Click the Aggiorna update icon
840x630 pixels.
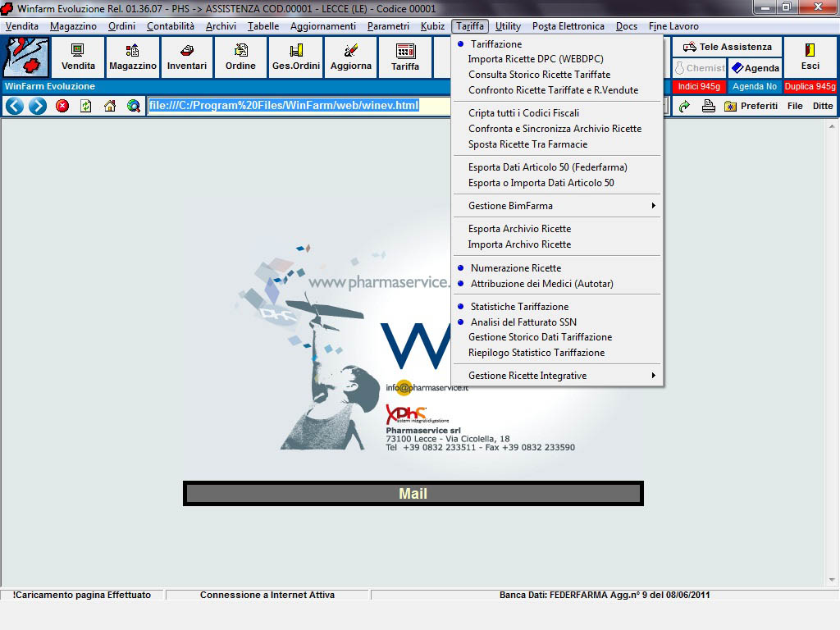(x=351, y=57)
